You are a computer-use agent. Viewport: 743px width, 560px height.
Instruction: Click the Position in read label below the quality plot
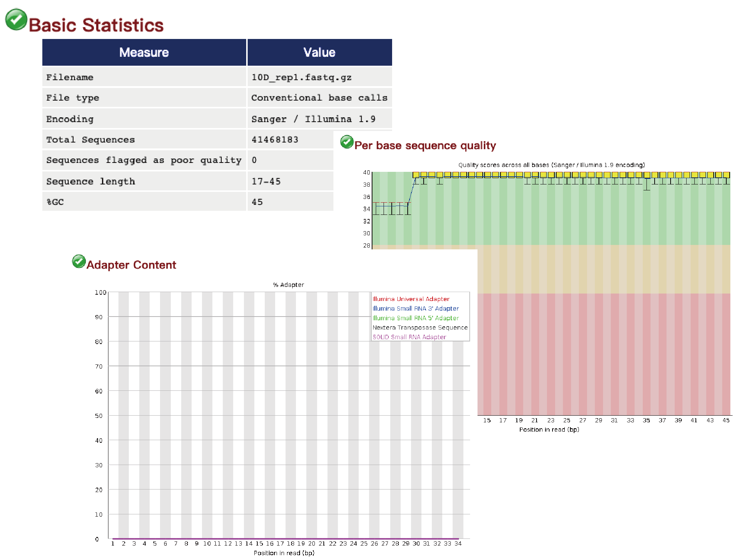(549, 430)
